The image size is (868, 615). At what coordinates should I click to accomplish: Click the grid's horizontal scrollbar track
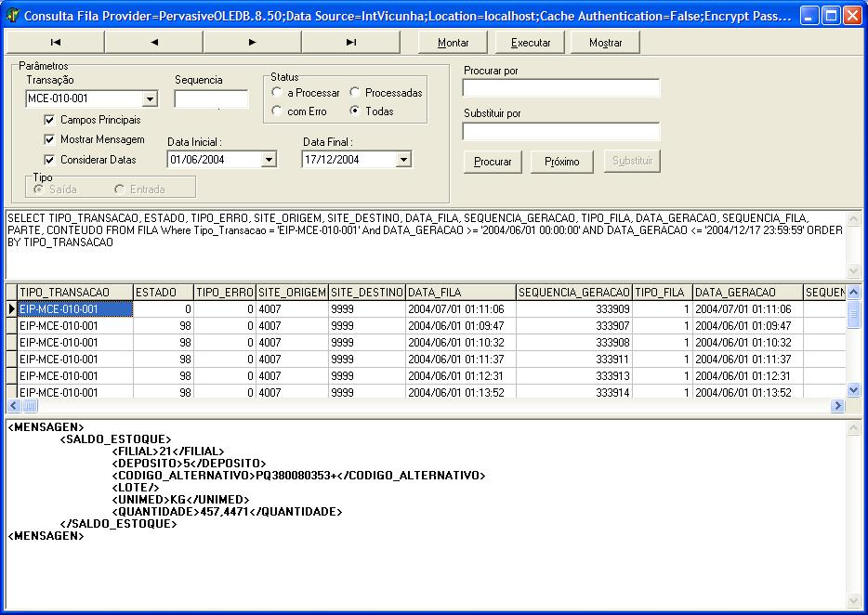427,406
